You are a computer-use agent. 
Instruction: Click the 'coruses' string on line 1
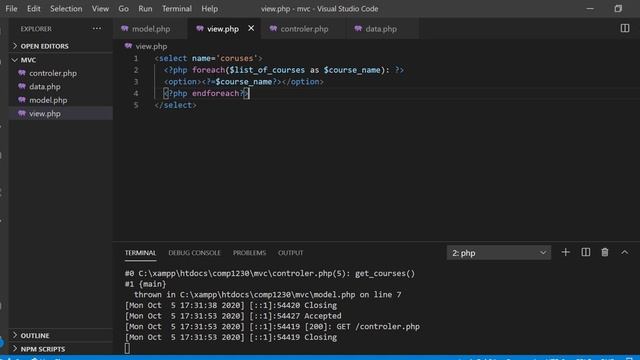click(237, 58)
